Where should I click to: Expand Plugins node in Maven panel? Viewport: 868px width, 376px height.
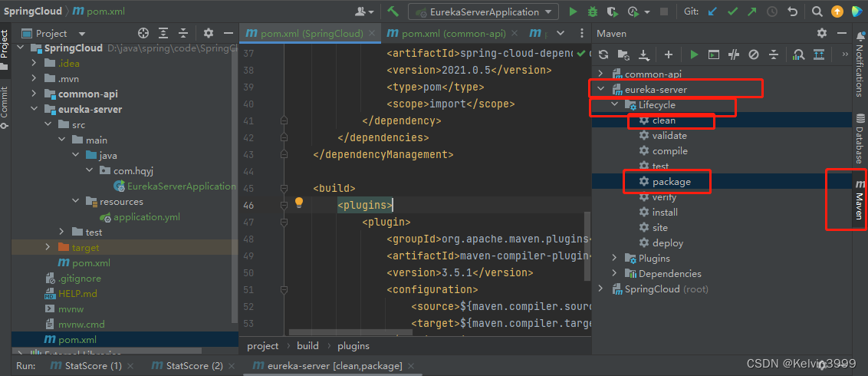614,258
